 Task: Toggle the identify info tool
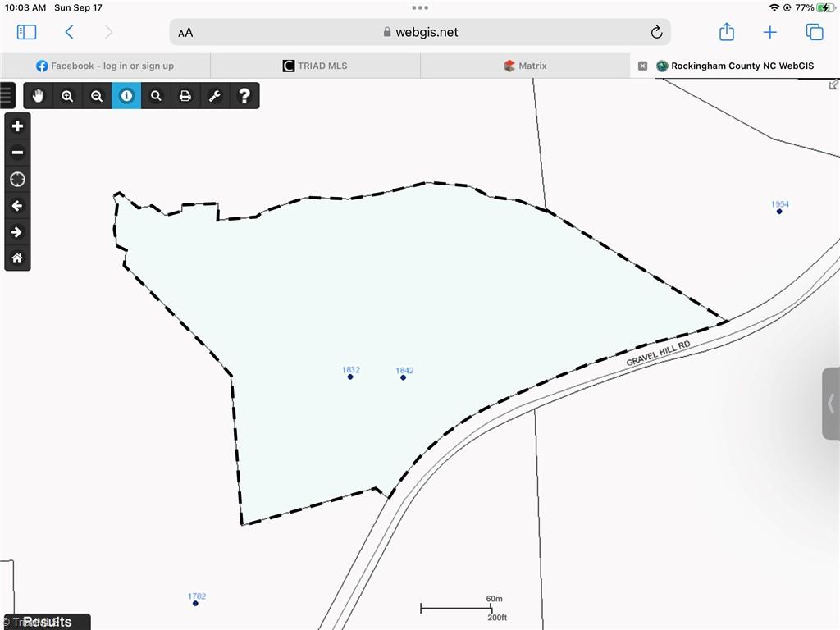click(x=126, y=96)
